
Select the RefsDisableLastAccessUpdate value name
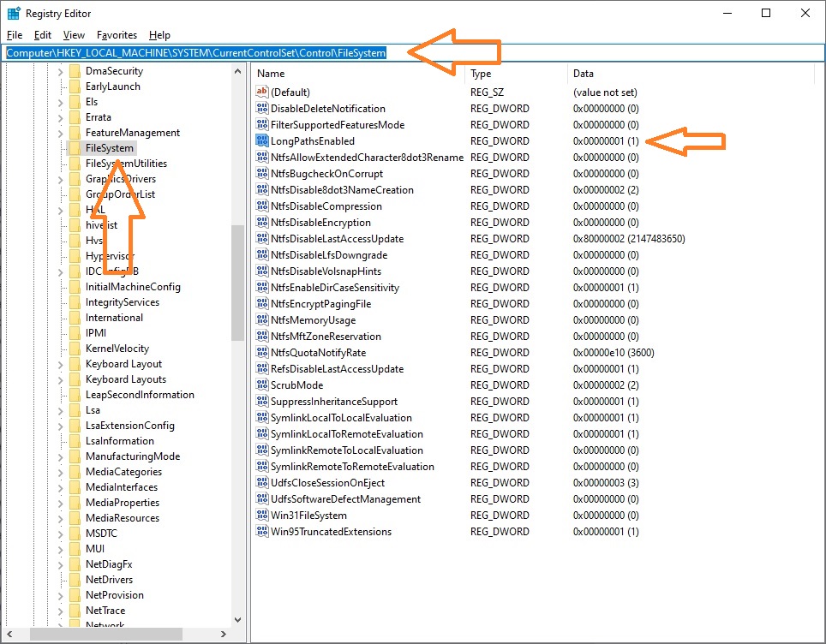pos(337,368)
